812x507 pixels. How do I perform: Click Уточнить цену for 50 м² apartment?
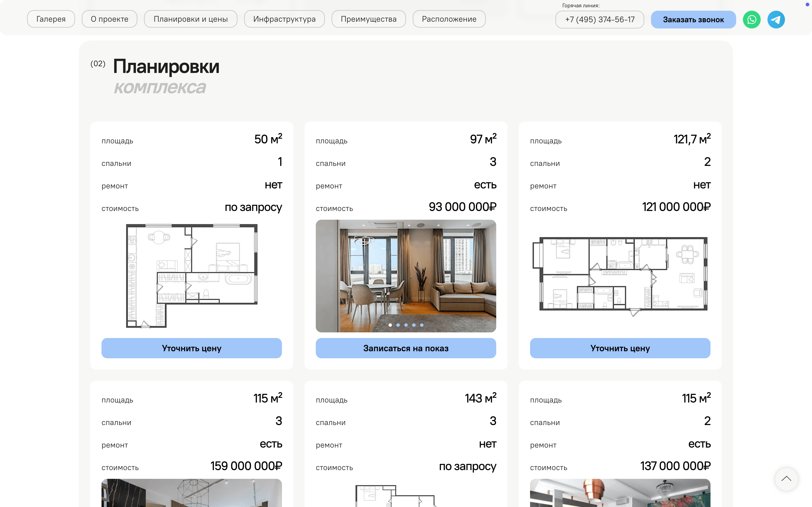(192, 348)
